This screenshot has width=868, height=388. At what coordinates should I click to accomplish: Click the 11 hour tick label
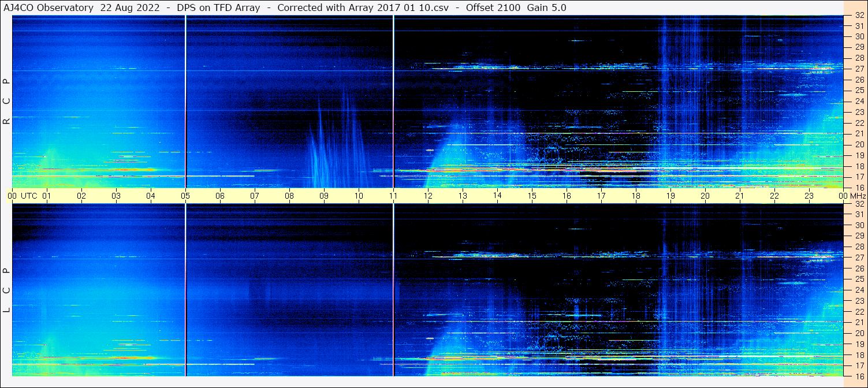[x=393, y=196]
